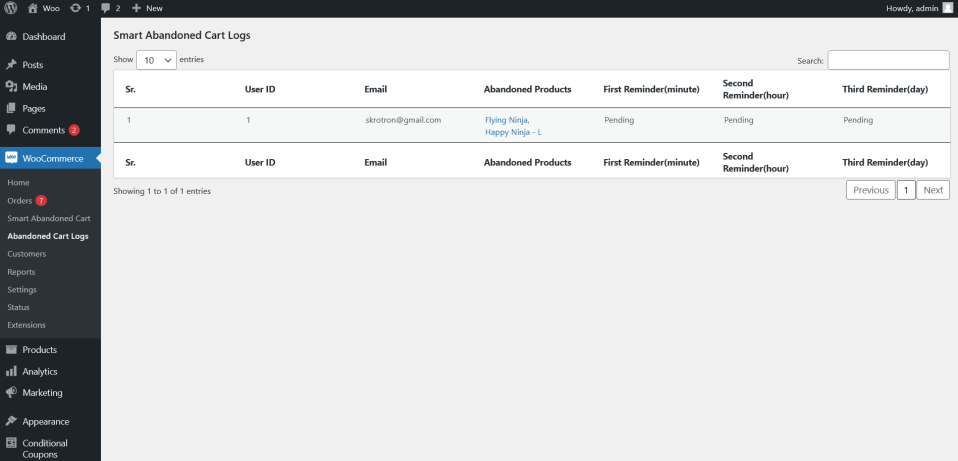Open WooCommerce Settings submenu item
Image resolution: width=958 pixels, height=461 pixels.
(22, 290)
